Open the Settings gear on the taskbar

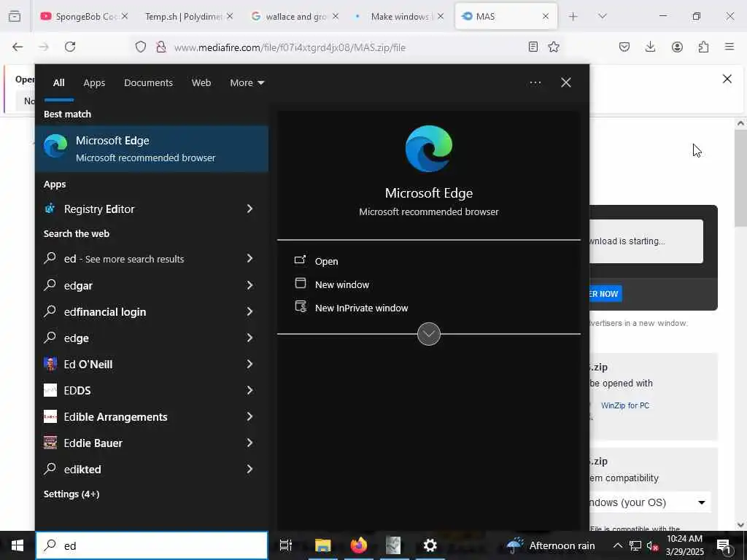pyautogui.click(x=430, y=545)
